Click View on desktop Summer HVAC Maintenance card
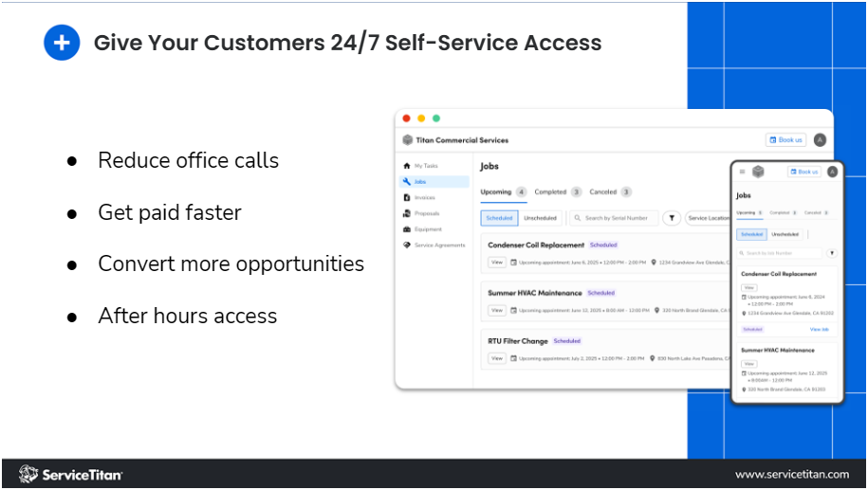This screenshot has height=490, width=868. coord(497,310)
